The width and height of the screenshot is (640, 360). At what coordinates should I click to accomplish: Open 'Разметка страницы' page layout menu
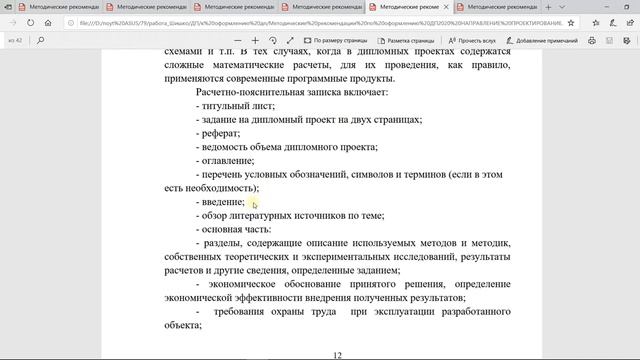(x=406, y=40)
